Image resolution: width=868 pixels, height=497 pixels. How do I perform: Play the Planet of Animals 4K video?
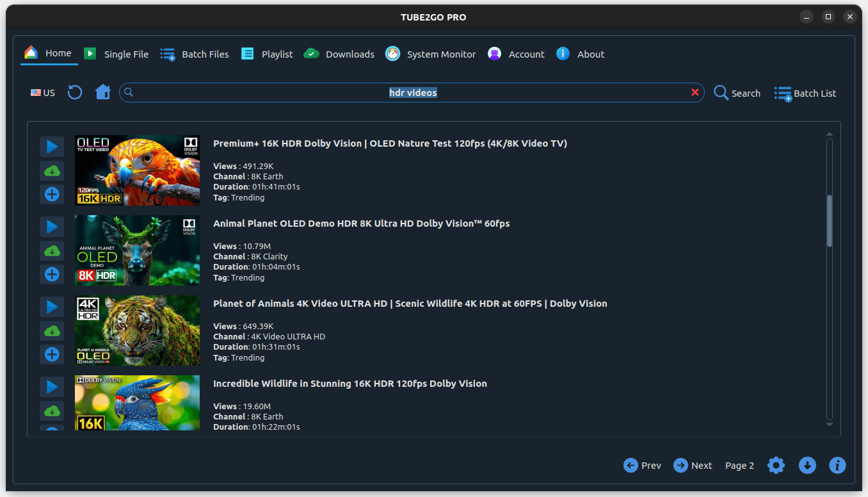tap(52, 307)
